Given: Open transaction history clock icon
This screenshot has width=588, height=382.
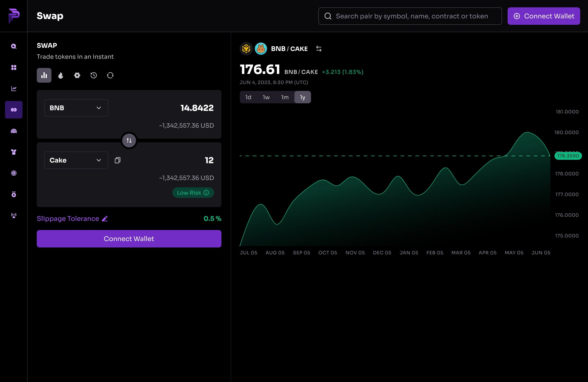Looking at the screenshot, I should click(94, 75).
